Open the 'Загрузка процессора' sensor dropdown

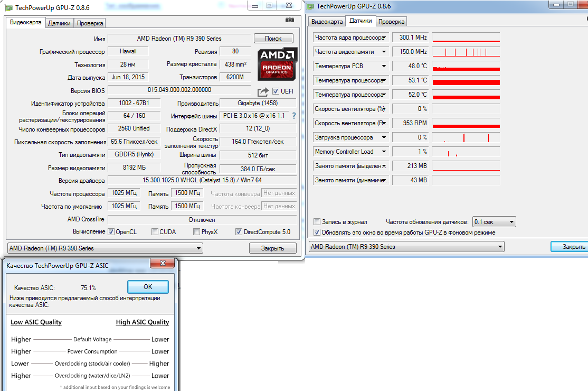tap(384, 137)
